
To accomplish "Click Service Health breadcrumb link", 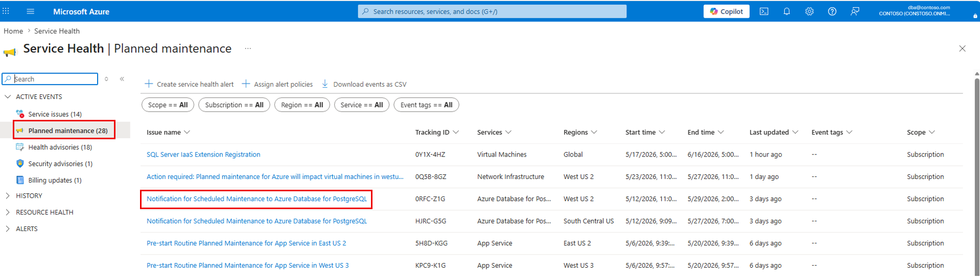I will (57, 31).
